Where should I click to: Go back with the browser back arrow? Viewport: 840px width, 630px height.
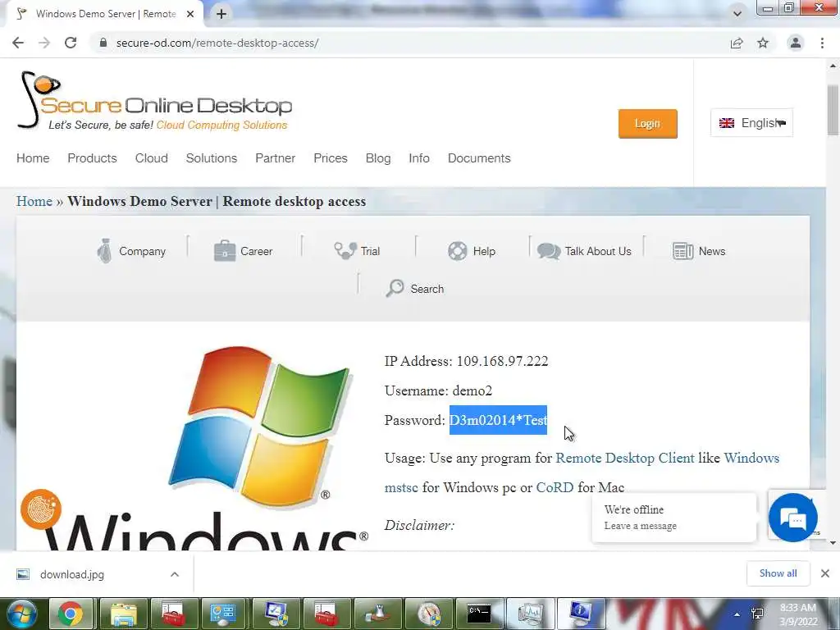[x=18, y=43]
